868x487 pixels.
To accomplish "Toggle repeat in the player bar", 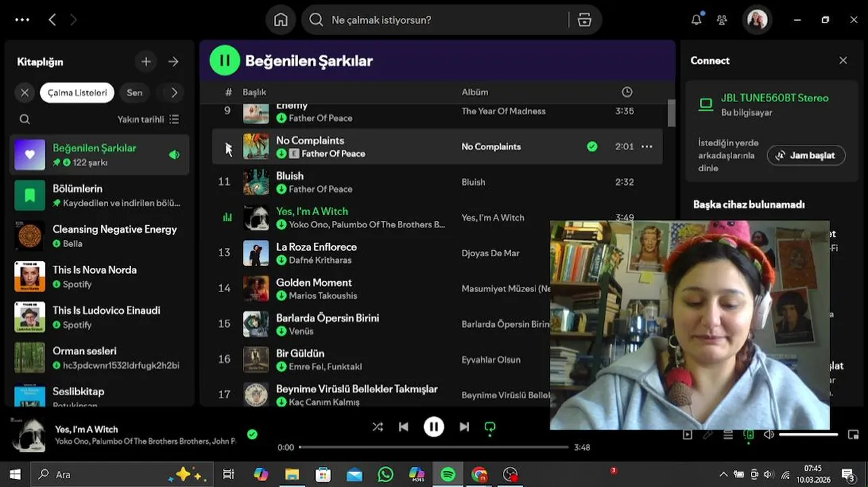I will click(490, 427).
